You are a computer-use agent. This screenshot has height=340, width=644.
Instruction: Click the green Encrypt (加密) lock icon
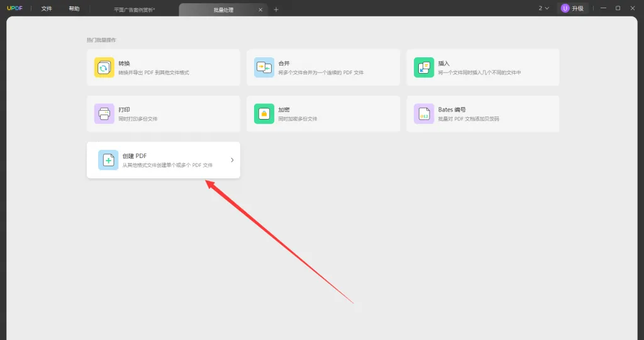(x=264, y=114)
